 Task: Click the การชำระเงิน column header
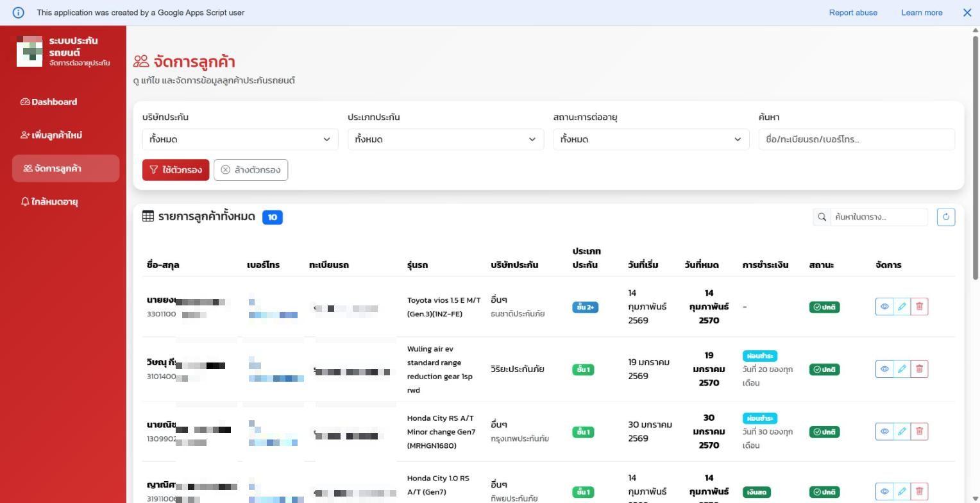click(x=765, y=265)
